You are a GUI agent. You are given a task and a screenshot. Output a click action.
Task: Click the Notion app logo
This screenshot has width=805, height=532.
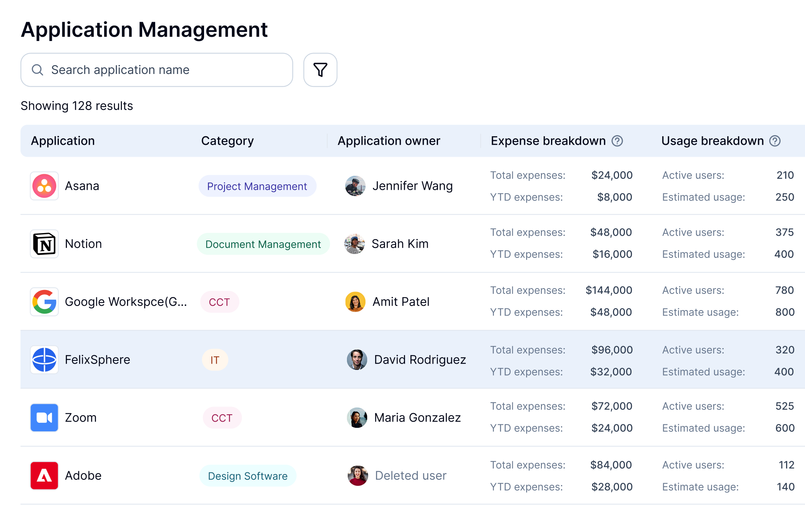[44, 244]
